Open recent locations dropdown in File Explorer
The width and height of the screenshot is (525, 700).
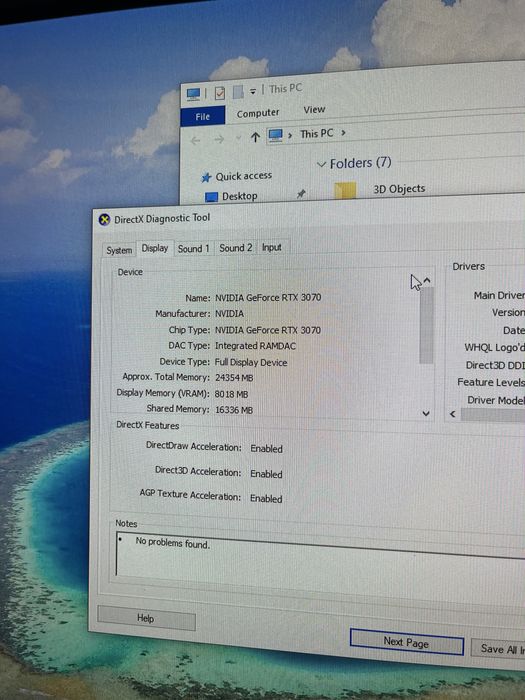tap(239, 138)
